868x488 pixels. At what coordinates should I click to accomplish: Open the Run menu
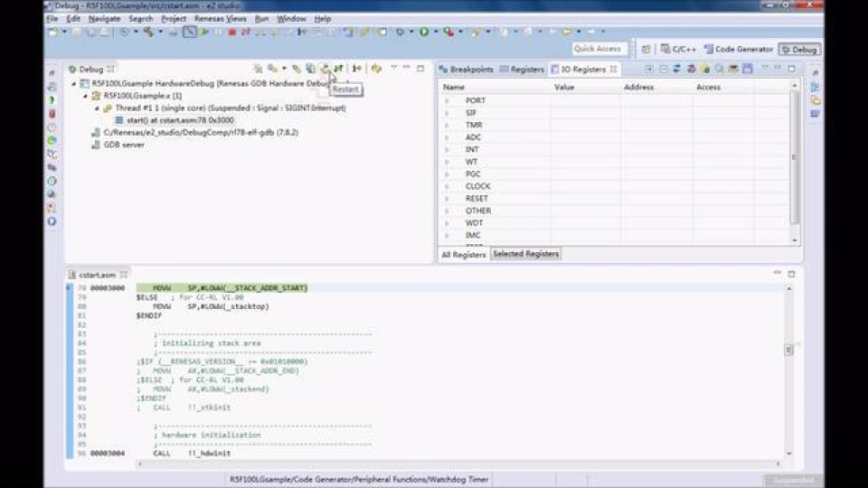(261, 18)
